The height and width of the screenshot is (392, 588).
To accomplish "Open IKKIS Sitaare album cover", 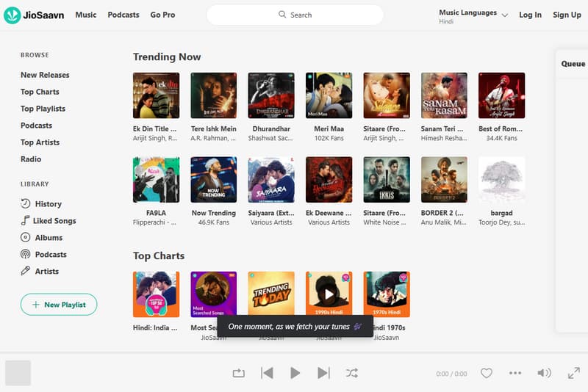I will 387,180.
